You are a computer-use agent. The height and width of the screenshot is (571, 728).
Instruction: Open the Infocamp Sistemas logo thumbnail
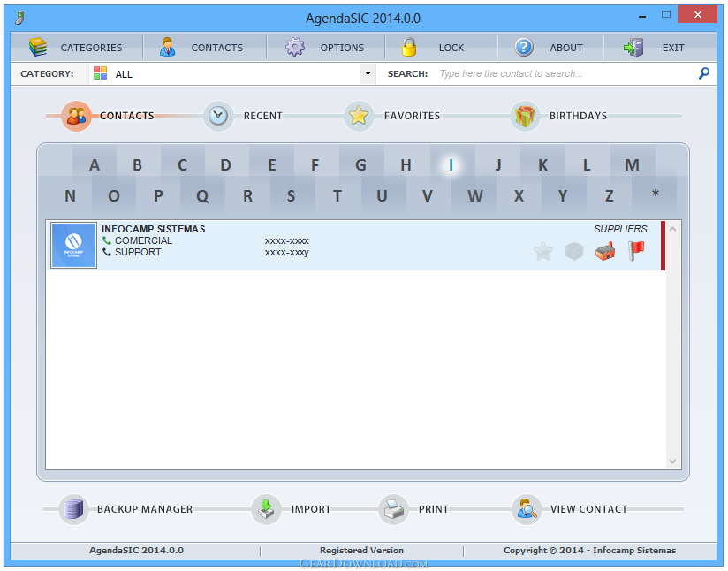74,245
